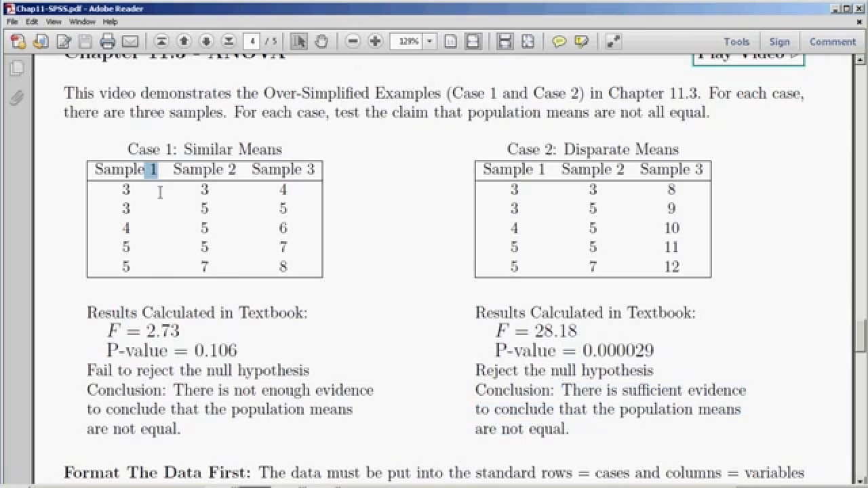The image size is (868, 488).
Task: Open the File menu
Action: pyautogui.click(x=13, y=22)
